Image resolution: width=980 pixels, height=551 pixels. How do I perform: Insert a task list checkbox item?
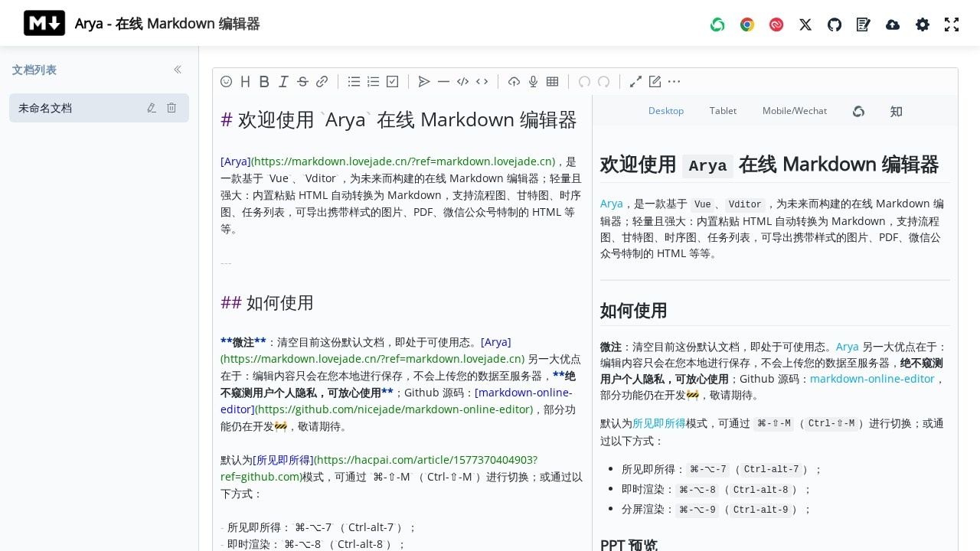tap(392, 82)
